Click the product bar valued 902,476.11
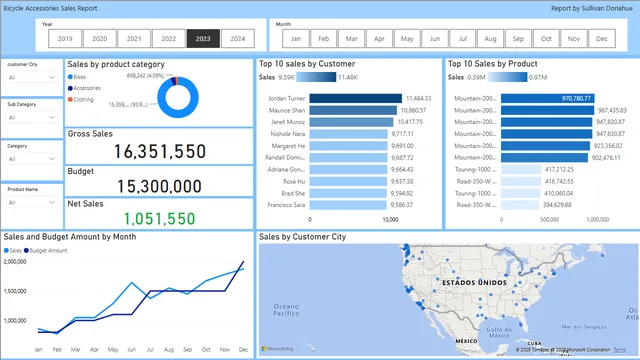This screenshot has width=640, height=360. click(544, 158)
